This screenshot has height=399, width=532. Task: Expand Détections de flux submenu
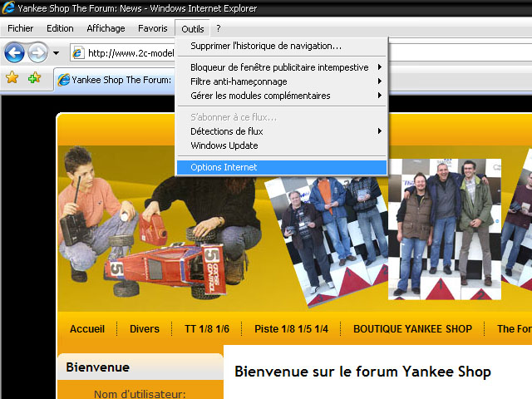pyautogui.click(x=282, y=131)
